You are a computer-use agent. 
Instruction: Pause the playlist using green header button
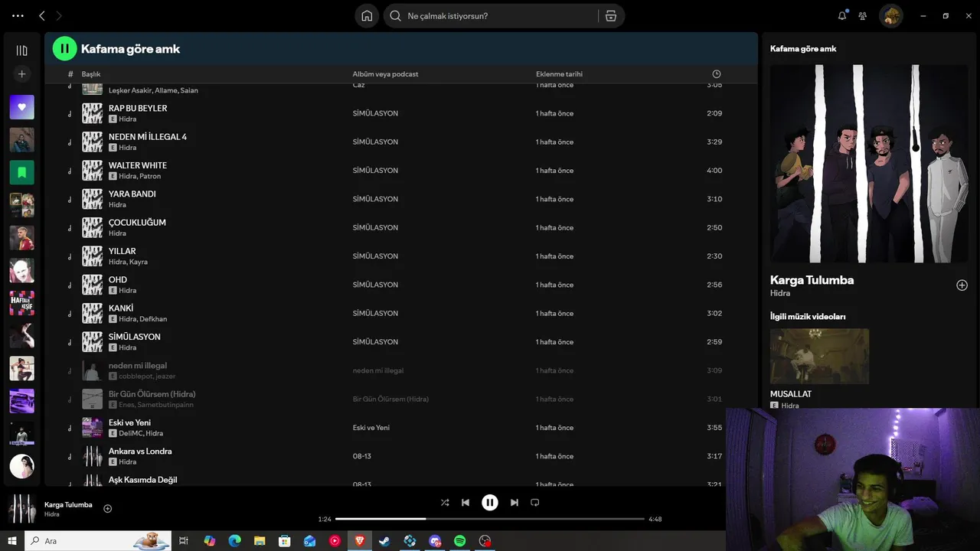pos(64,48)
